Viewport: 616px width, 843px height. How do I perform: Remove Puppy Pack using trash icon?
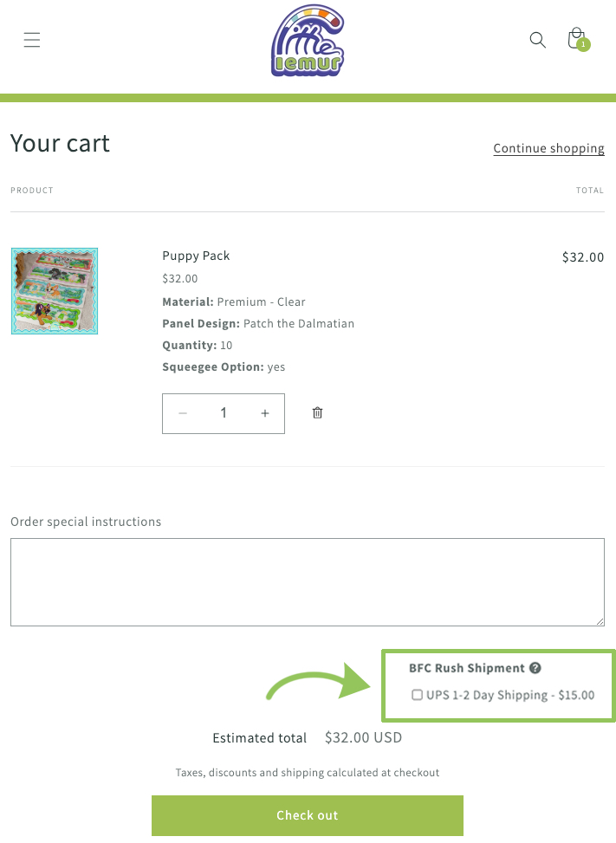click(318, 413)
